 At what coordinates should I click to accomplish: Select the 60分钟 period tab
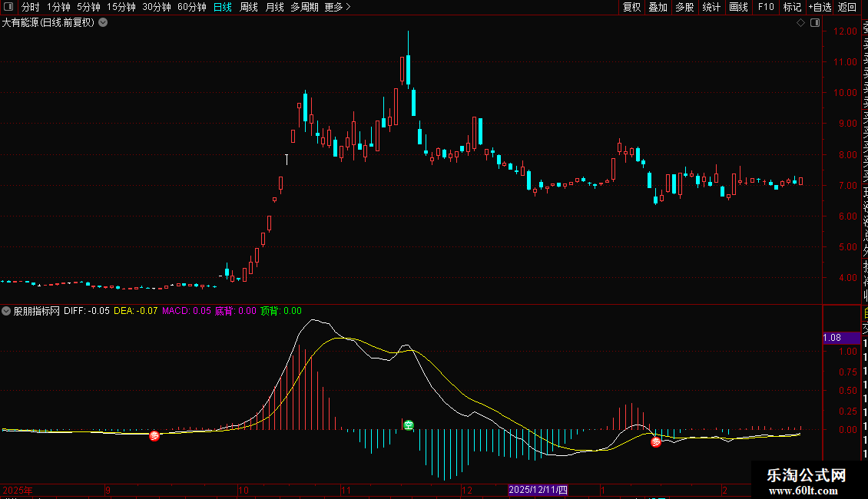pos(191,7)
